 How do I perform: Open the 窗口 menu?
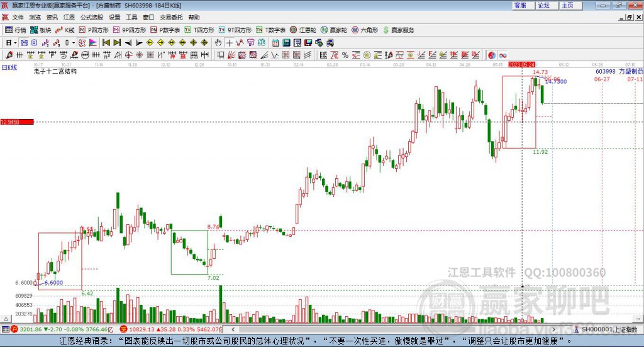[x=148, y=17]
